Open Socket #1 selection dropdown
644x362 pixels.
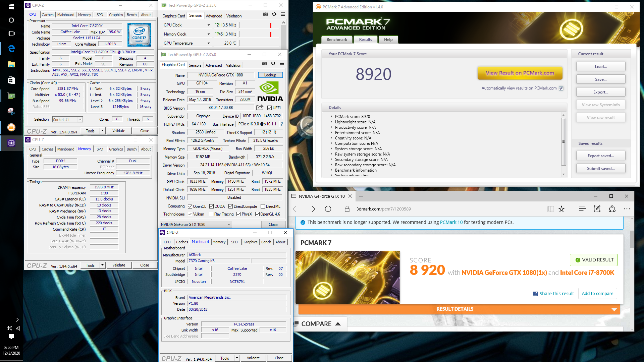pos(80,120)
